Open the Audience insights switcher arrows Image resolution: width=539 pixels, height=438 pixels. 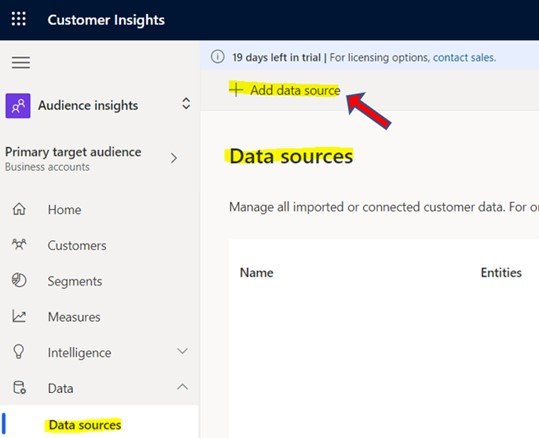tap(186, 103)
